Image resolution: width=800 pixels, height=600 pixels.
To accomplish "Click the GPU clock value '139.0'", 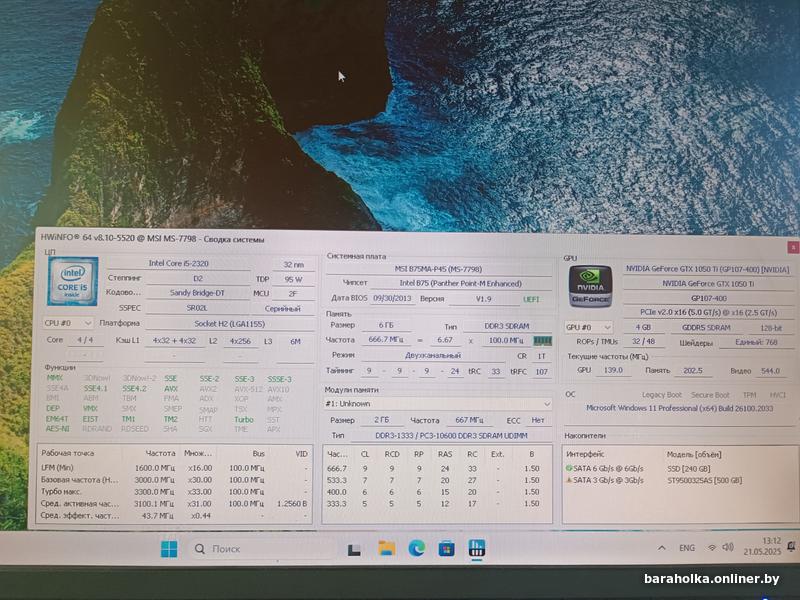I will 613,370.
